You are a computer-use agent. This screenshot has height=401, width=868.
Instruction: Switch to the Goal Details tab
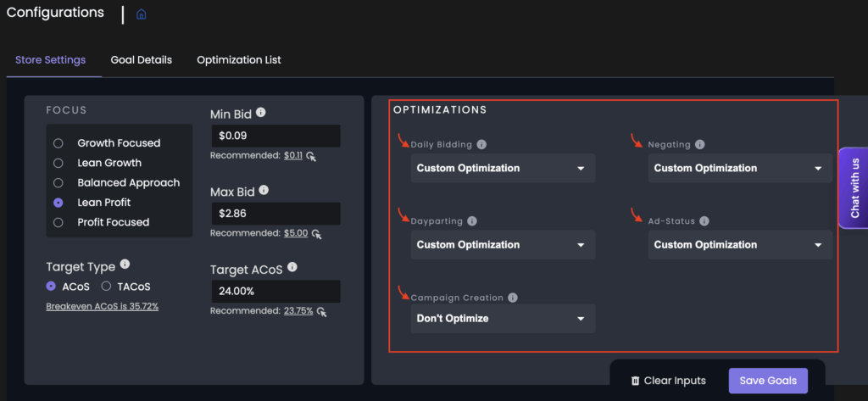coord(141,60)
